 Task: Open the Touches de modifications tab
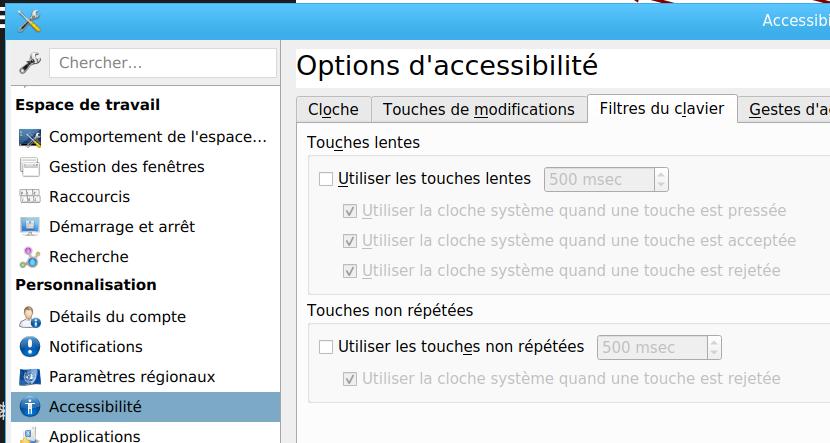click(x=479, y=110)
